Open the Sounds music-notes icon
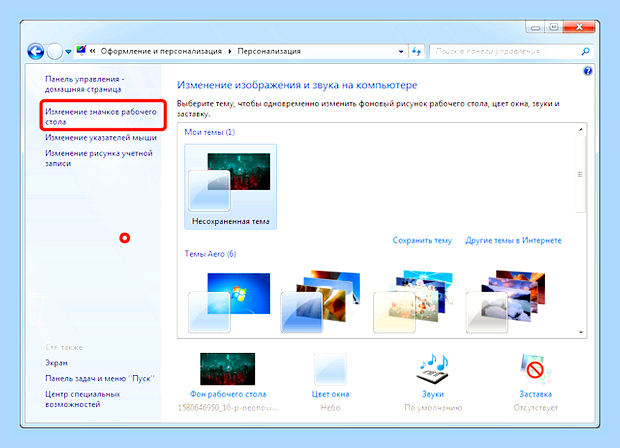 433,369
